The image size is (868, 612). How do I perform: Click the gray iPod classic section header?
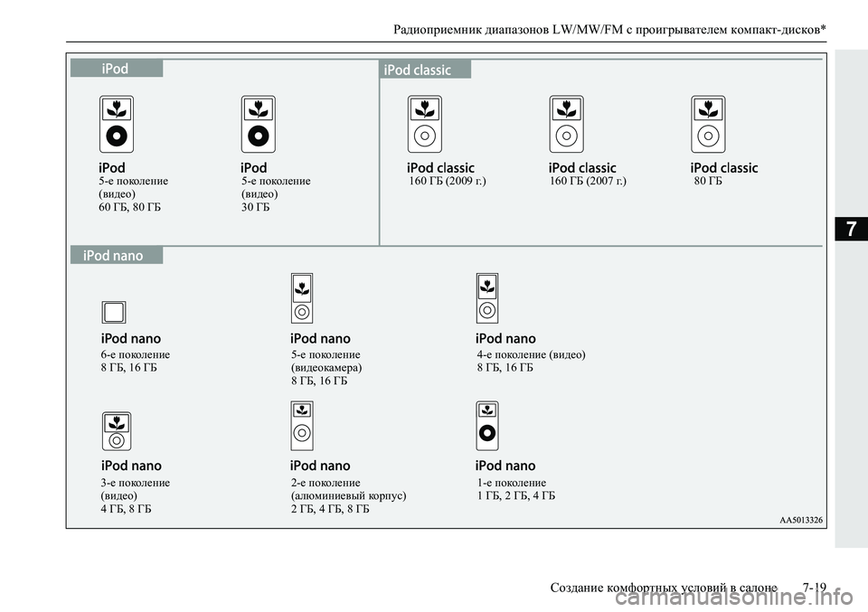point(425,70)
